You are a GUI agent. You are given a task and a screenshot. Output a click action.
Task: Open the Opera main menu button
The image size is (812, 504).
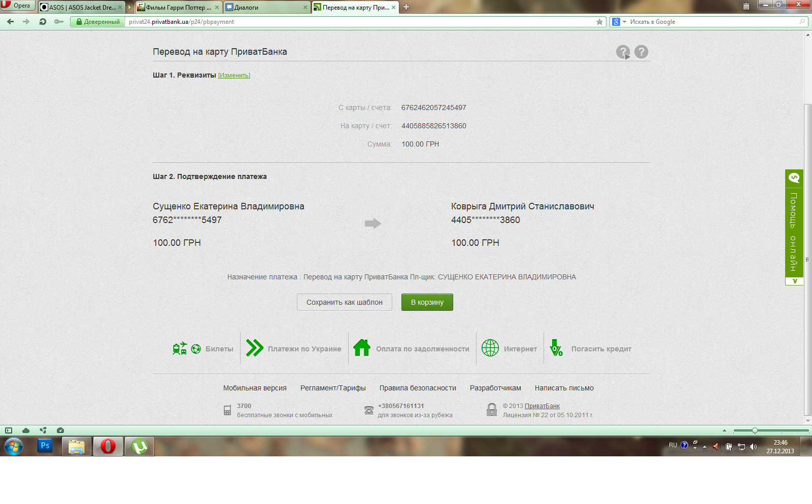point(18,6)
